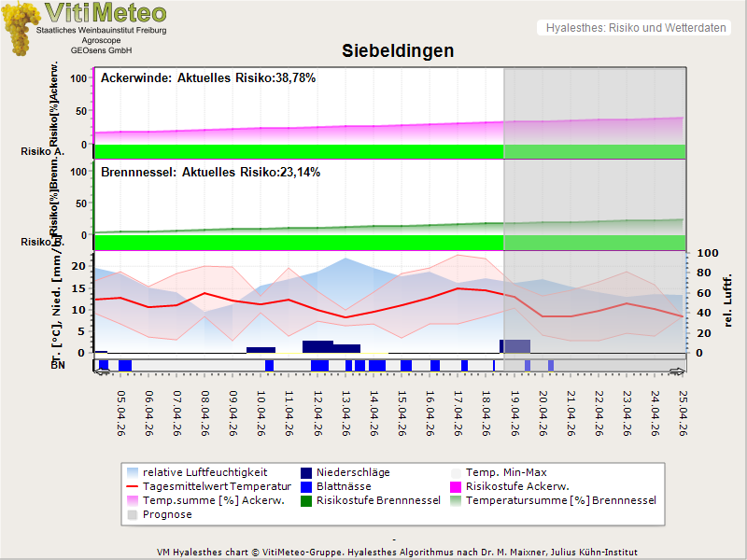This screenshot has width=747, height=560.
Task: Click the Blattnässe legend swatch
Action: [307, 486]
